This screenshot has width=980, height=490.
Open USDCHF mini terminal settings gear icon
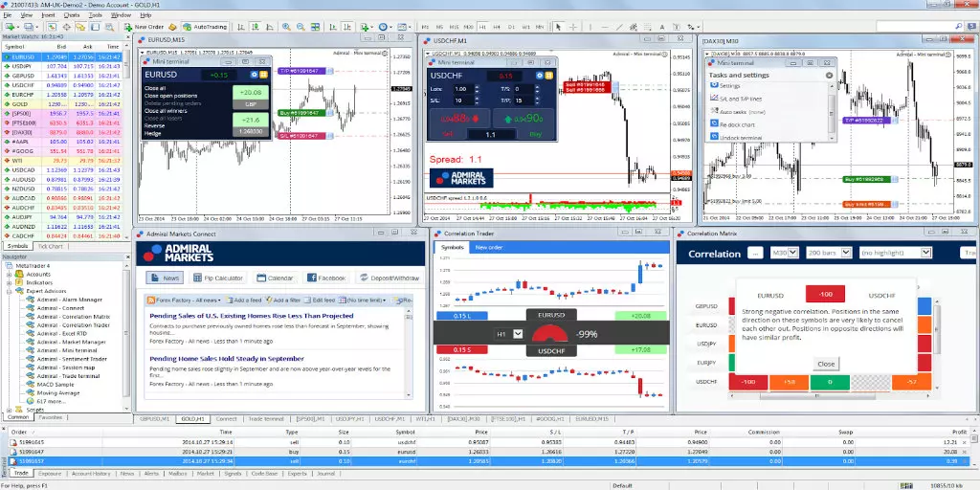(538, 76)
